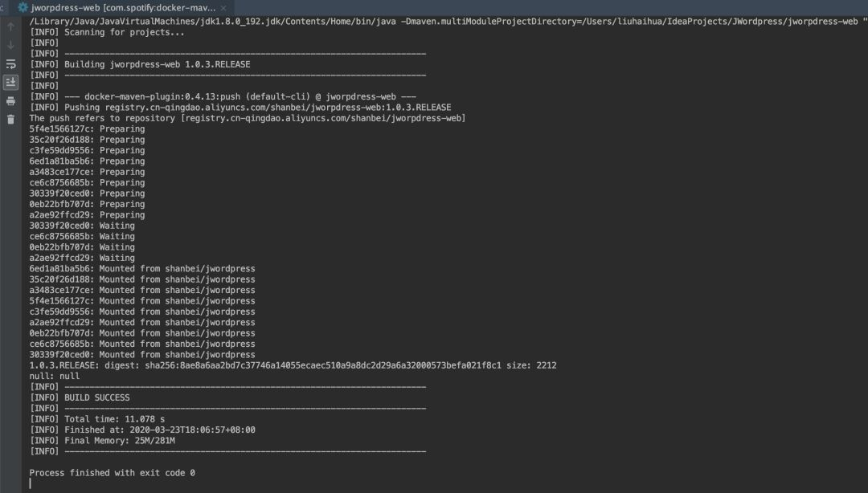The height and width of the screenshot is (493, 868).
Task: Click the down arrow stack trace icon
Action: 10,45
